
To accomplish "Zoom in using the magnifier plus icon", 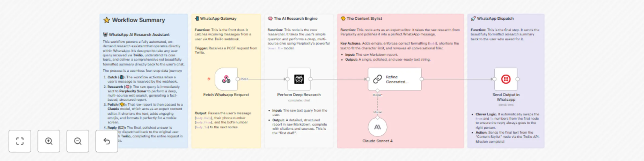I will click(x=49, y=141).
